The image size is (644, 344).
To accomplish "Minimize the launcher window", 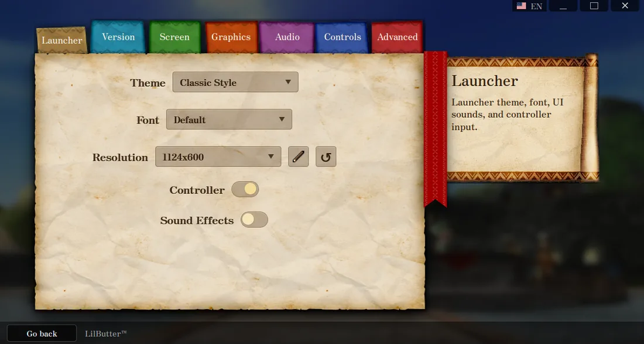I will (563, 6).
